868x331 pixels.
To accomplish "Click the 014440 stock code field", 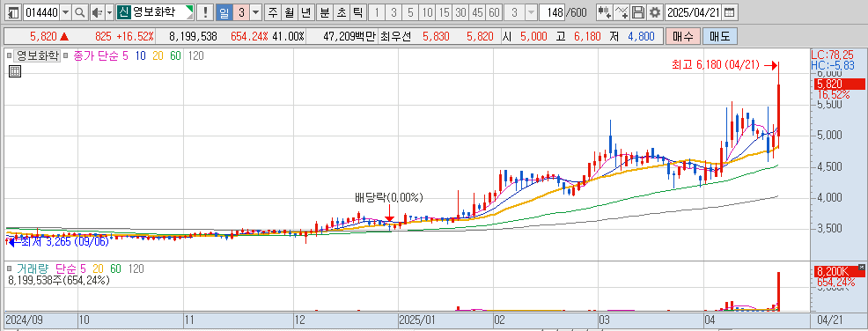I will click(x=42, y=12).
